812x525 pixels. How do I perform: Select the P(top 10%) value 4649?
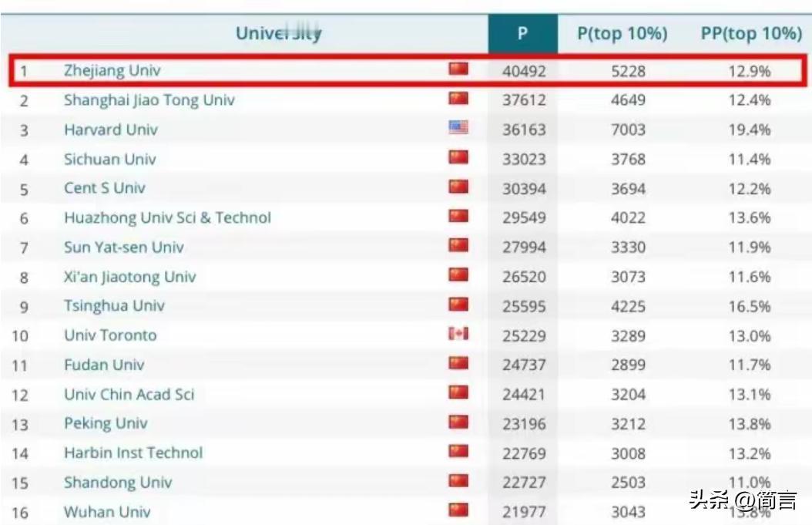pyautogui.click(x=628, y=100)
